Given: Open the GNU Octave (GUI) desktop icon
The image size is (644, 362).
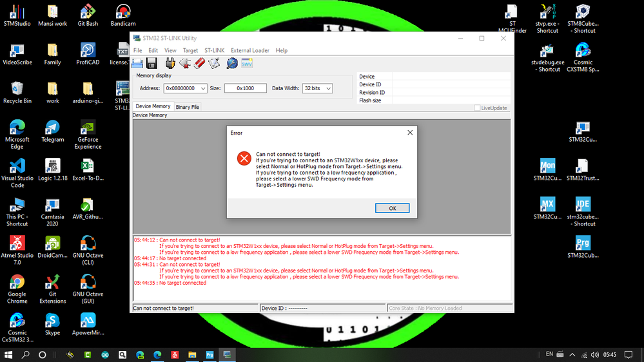Looking at the screenshot, I should (88, 289).
